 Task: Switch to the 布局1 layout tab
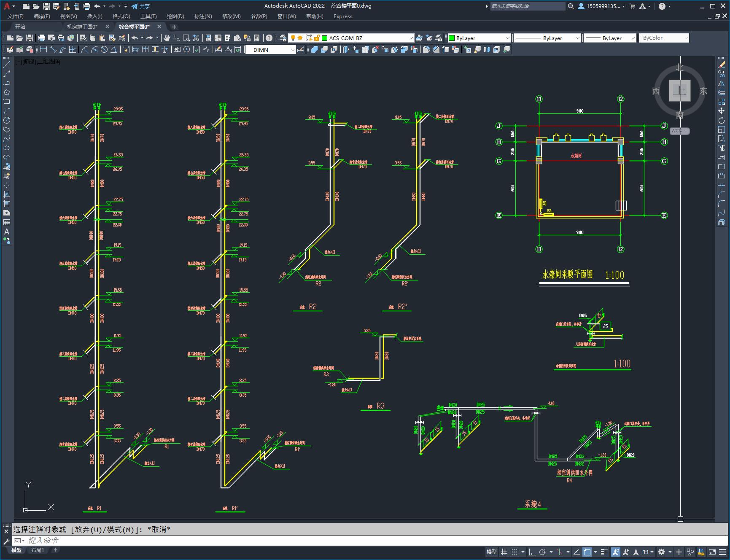coord(38,550)
